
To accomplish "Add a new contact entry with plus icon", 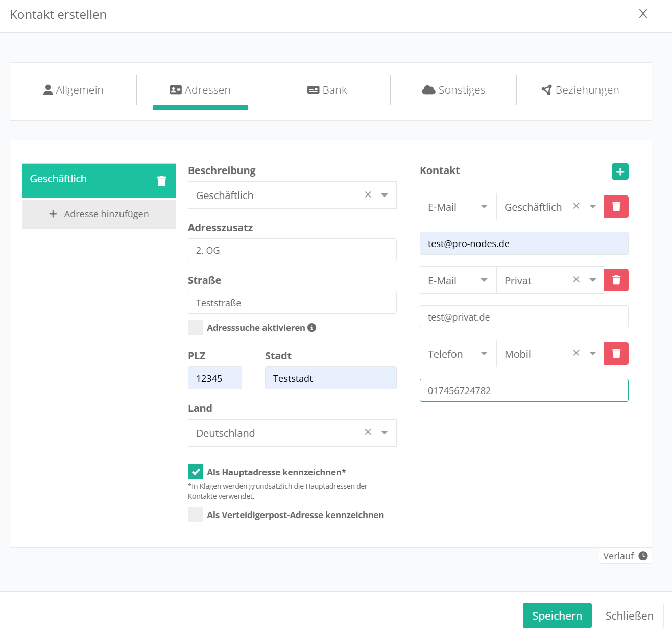I will 620,171.
